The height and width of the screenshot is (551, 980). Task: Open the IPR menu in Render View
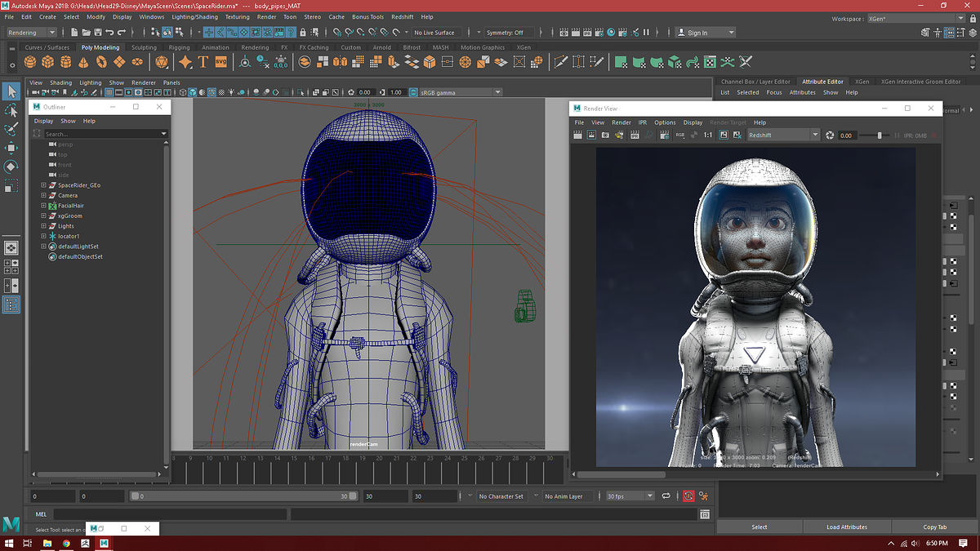[x=643, y=122]
